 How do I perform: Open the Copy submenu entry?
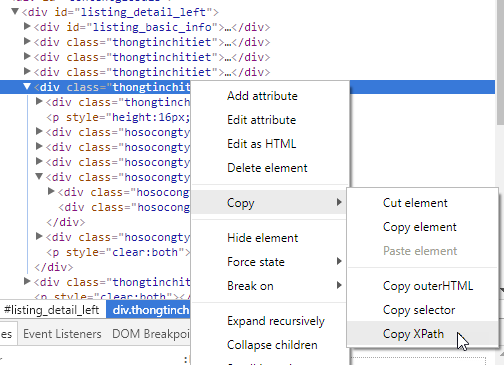[270, 202]
